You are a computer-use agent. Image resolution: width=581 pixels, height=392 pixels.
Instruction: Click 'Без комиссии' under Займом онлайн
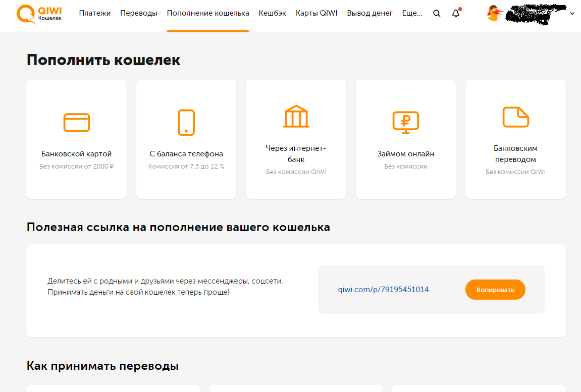[406, 166]
